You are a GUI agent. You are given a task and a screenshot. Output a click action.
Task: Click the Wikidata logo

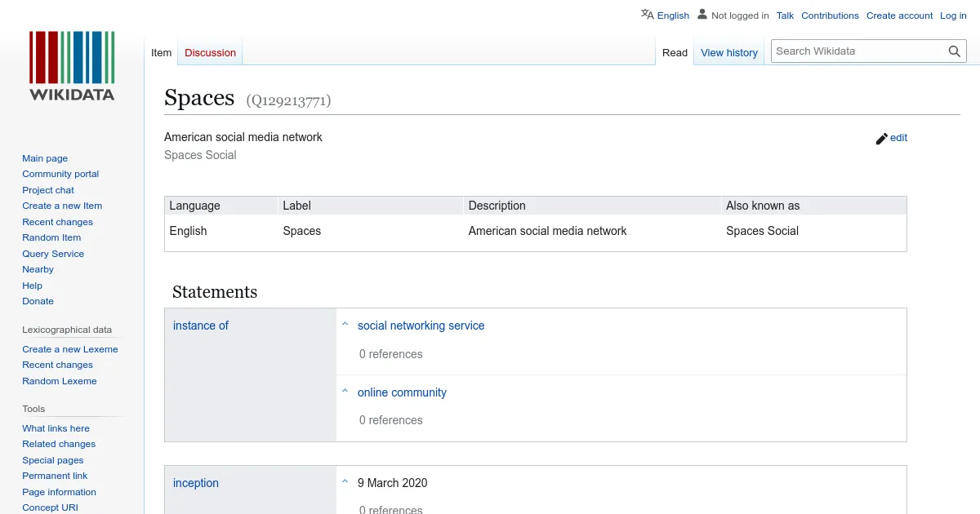pyautogui.click(x=72, y=65)
